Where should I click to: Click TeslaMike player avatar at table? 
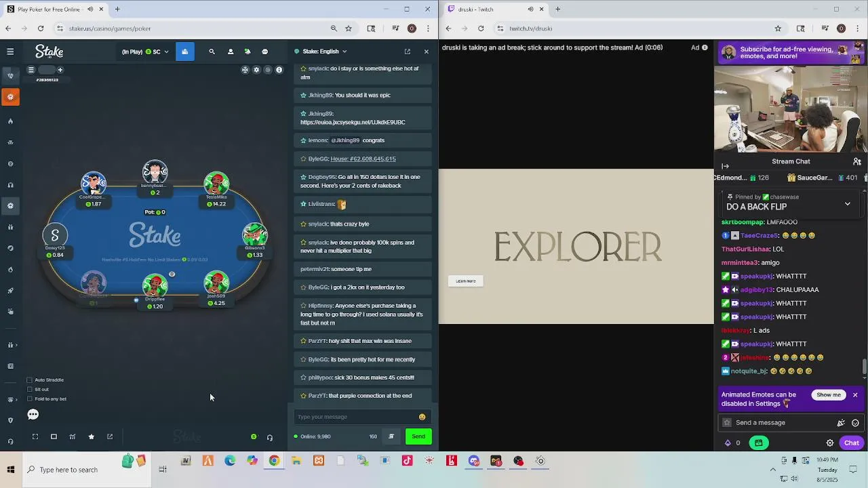pyautogui.click(x=216, y=184)
